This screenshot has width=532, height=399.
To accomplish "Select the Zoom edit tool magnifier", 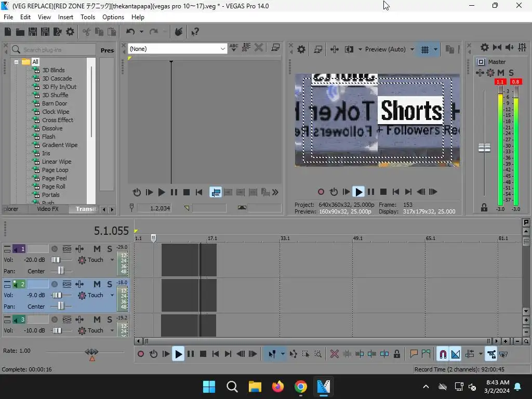I will coord(318,354).
